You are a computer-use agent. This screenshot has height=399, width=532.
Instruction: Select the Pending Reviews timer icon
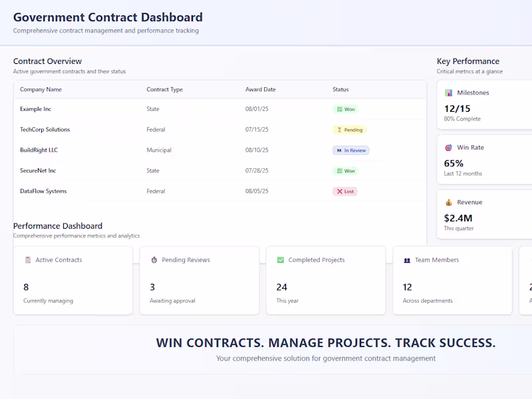coord(154,260)
